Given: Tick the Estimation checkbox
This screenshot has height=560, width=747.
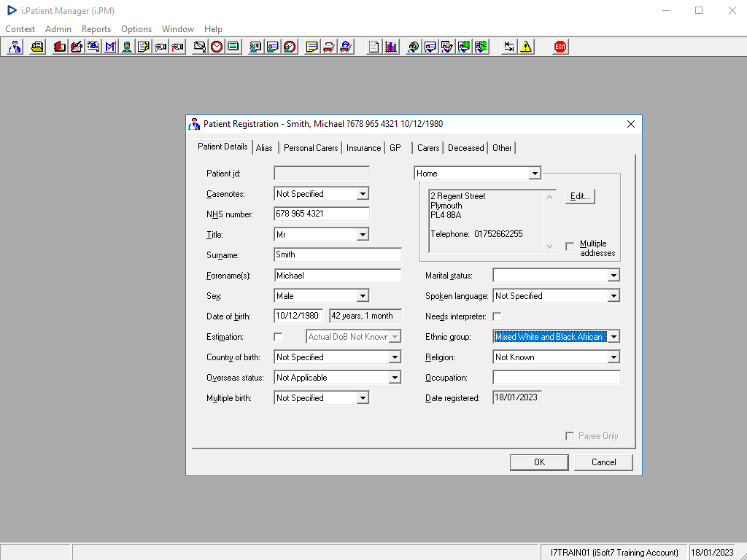Looking at the screenshot, I should (x=278, y=337).
